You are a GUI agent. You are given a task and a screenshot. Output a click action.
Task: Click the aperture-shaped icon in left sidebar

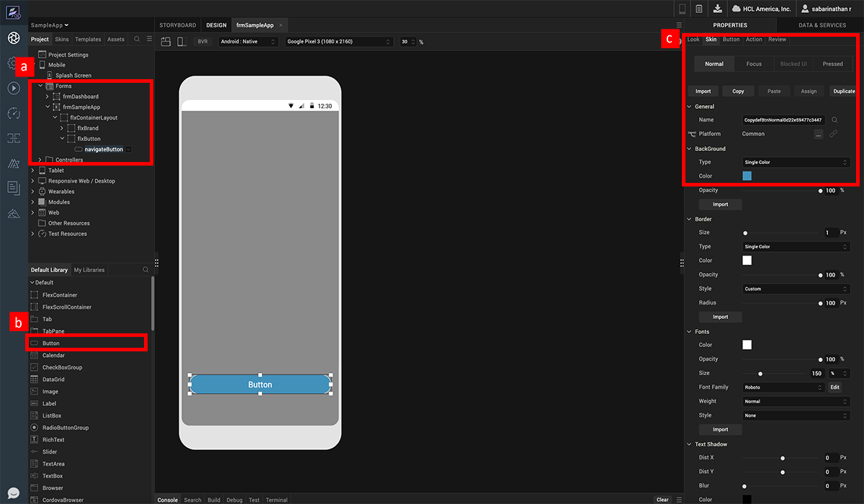click(x=13, y=37)
